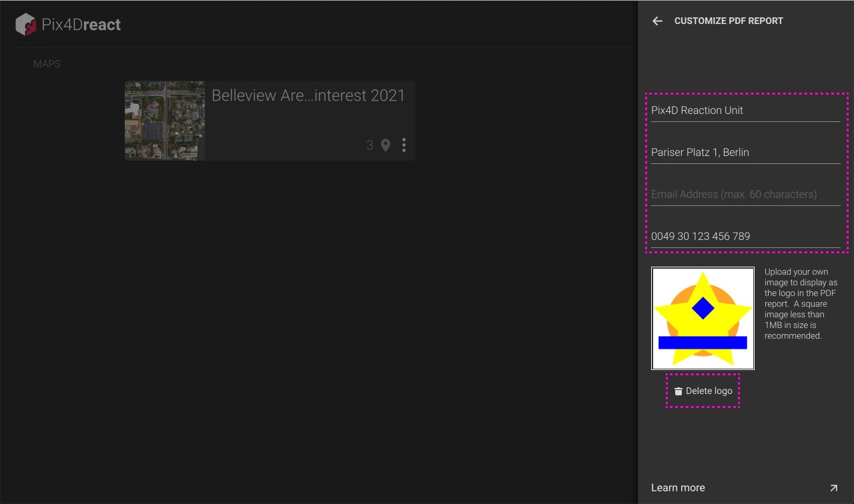
Task: Open the three-dot menu on the Belleview map card
Action: (x=404, y=145)
